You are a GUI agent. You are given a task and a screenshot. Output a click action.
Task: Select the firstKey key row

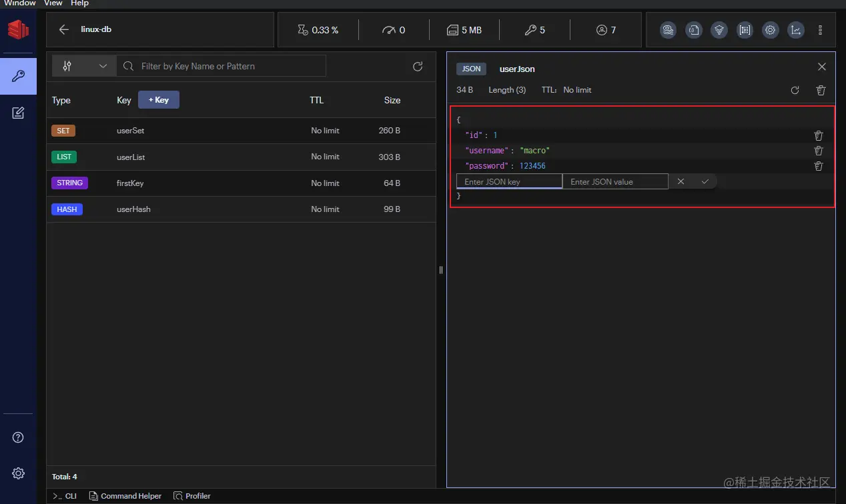[x=241, y=183]
